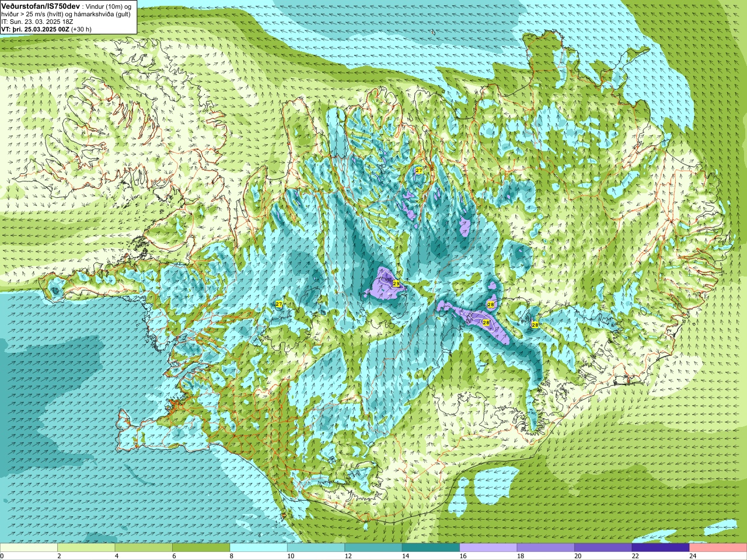Click the yellow 29 max gust marker
This screenshot has width=747, height=560.
(396, 283)
